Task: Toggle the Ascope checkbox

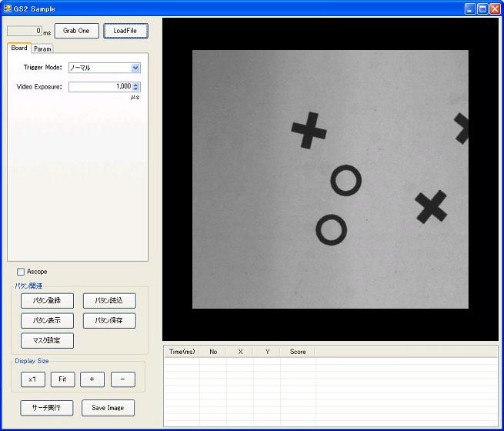Action: tap(21, 272)
